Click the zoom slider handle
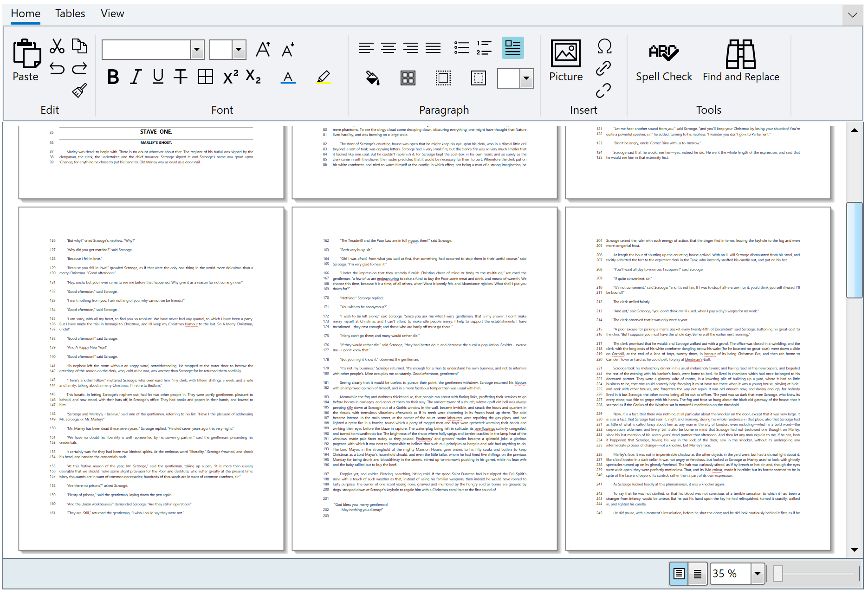The image size is (868, 595). tap(778, 574)
